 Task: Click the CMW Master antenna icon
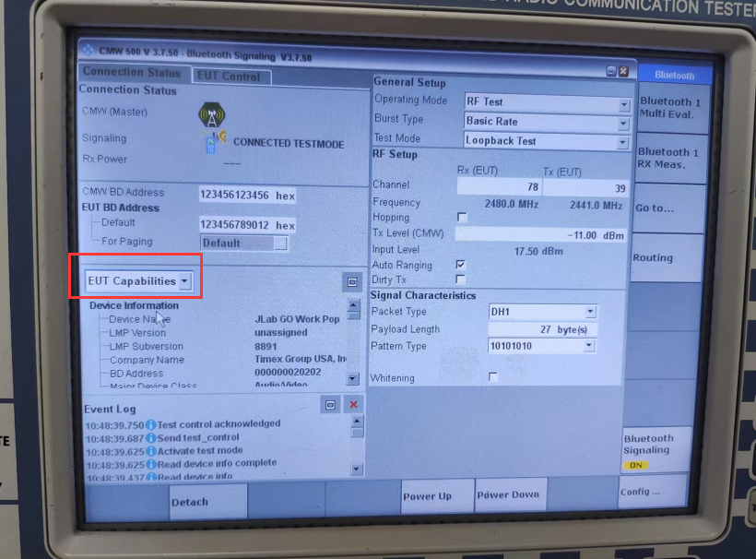pos(212,114)
